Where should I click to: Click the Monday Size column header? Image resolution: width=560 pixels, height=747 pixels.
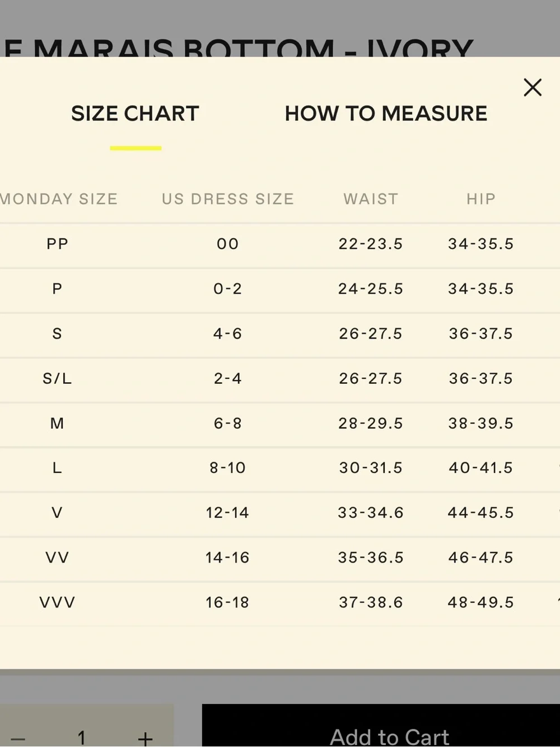tap(59, 199)
